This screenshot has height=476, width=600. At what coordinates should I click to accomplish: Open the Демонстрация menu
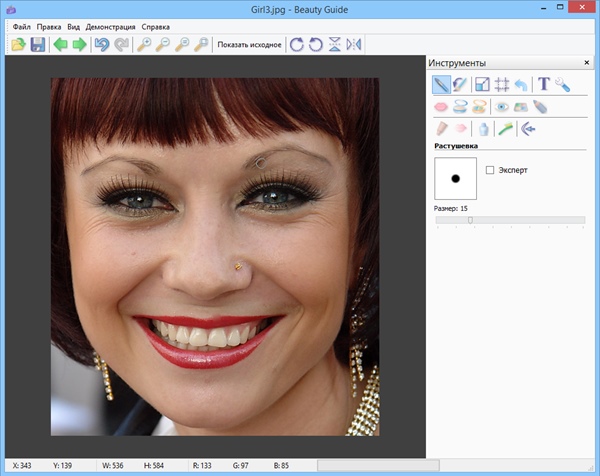pyautogui.click(x=110, y=26)
